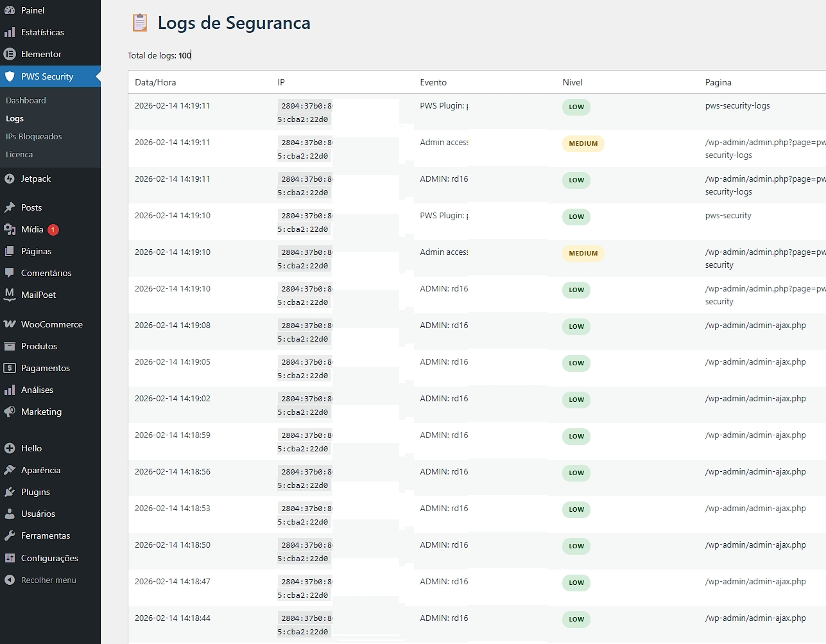The image size is (826, 644).
Task: Click the Posts pushpin icon
Action: pos(10,207)
